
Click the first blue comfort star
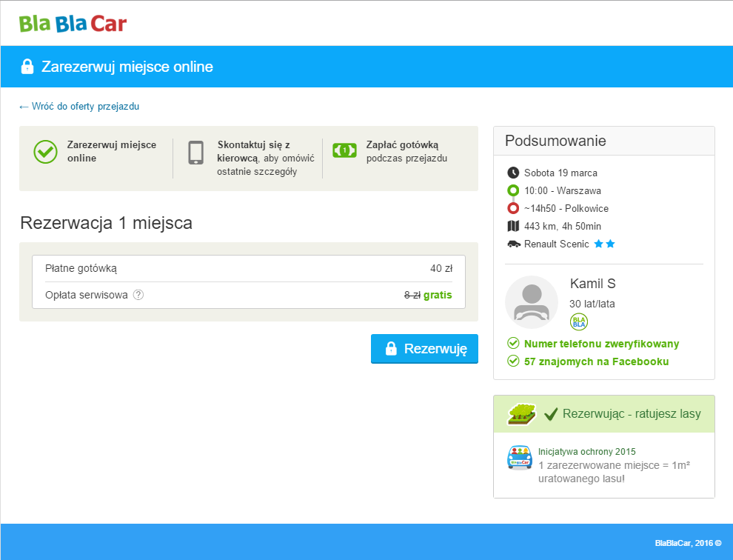[598, 244]
